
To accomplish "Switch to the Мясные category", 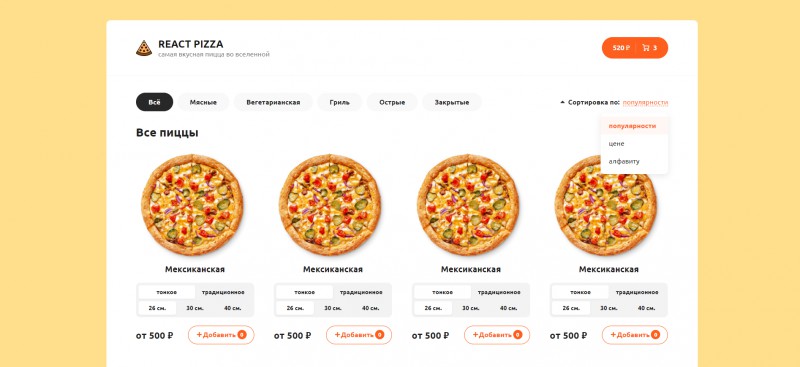I will 203,102.
